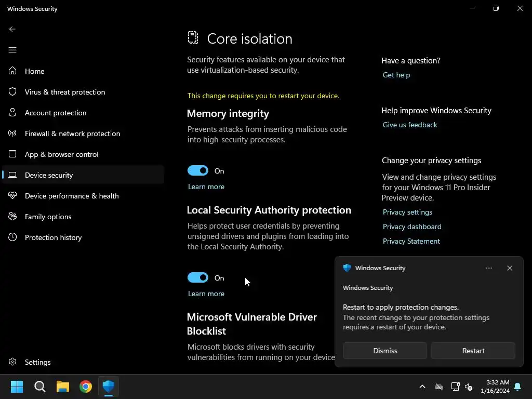This screenshot has height=399, width=532.
Task: Click the Virus & threat protection shield icon
Action: click(x=12, y=91)
